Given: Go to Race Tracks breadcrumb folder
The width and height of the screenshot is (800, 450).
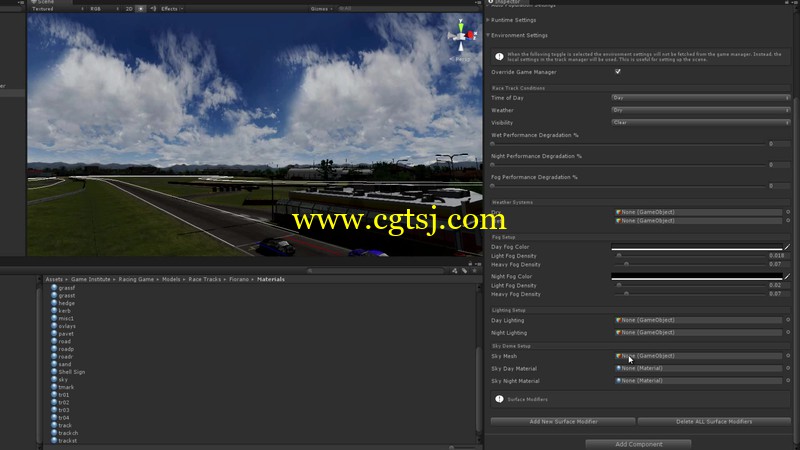Looking at the screenshot, I should pyautogui.click(x=205, y=279).
